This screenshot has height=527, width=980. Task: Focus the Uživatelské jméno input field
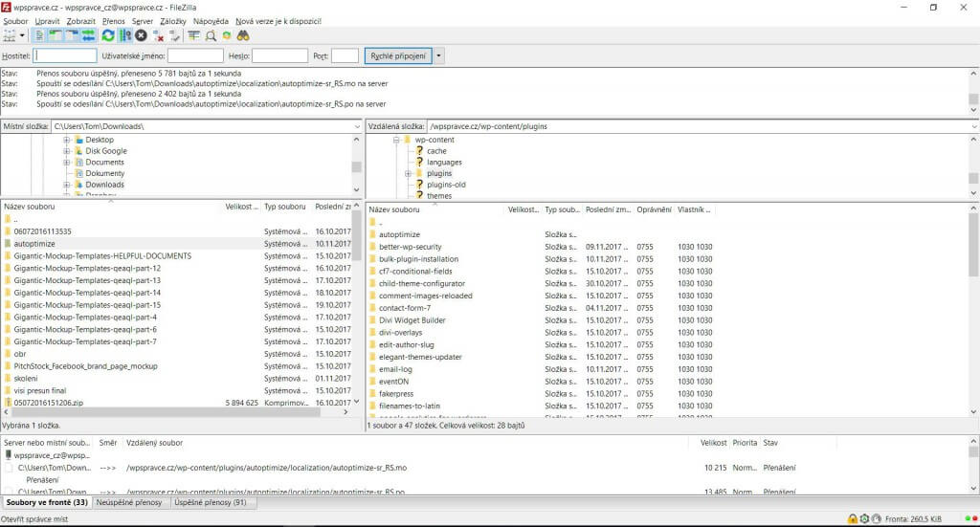[x=195, y=56]
